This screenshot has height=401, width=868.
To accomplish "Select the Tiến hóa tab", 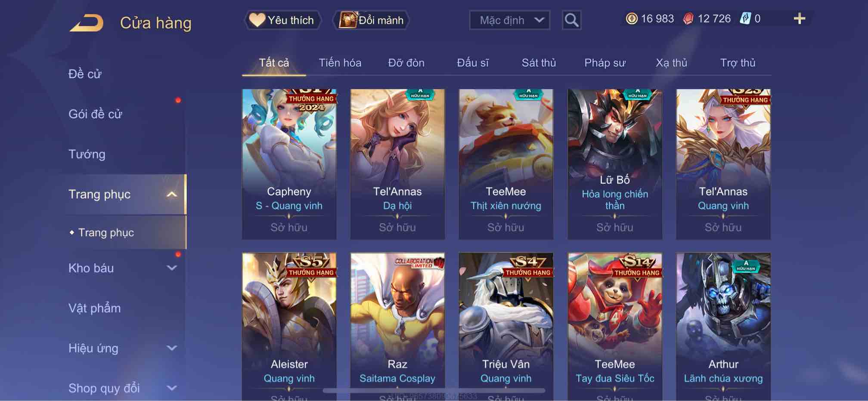I will click(340, 63).
